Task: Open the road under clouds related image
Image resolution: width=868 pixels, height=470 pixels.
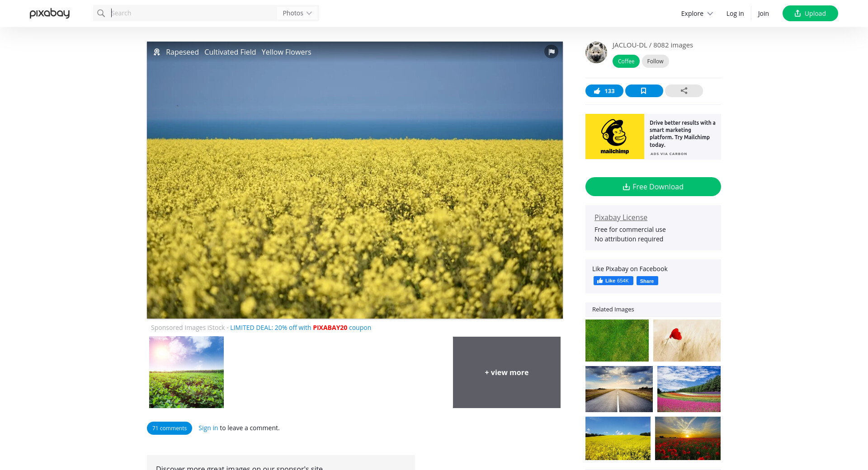Action: [619, 389]
